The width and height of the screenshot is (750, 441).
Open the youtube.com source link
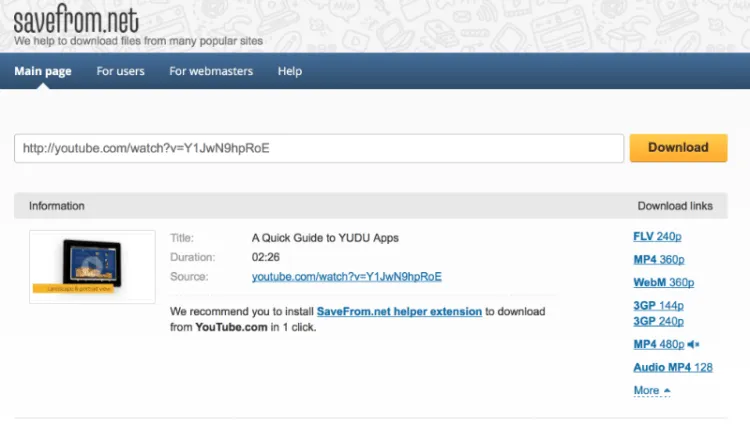pyautogui.click(x=347, y=276)
